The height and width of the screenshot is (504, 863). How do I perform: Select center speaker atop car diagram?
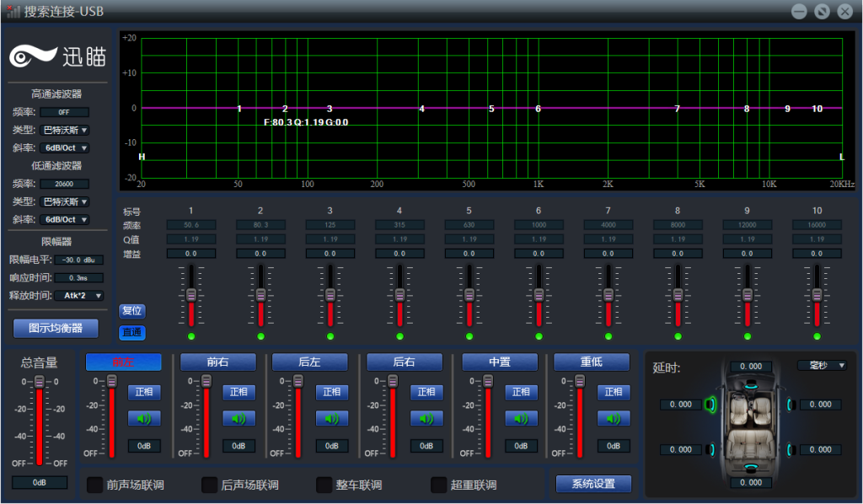751,386
